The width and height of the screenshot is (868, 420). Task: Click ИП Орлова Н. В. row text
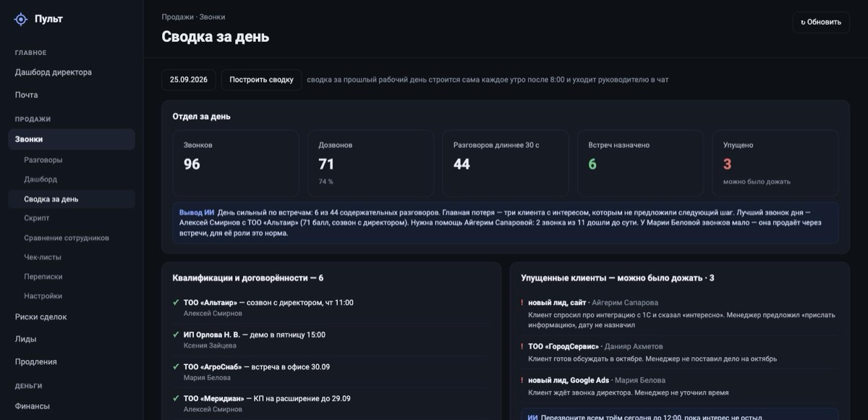255,335
